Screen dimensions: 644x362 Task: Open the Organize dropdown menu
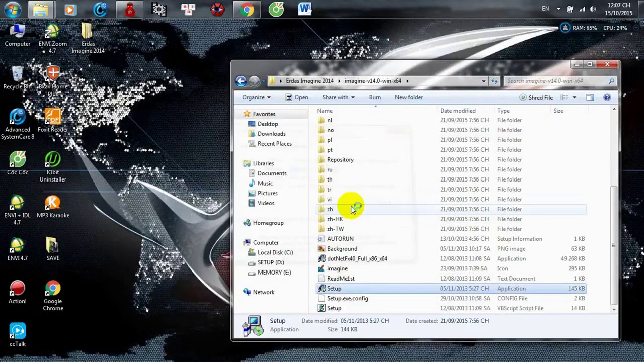(x=256, y=97)
